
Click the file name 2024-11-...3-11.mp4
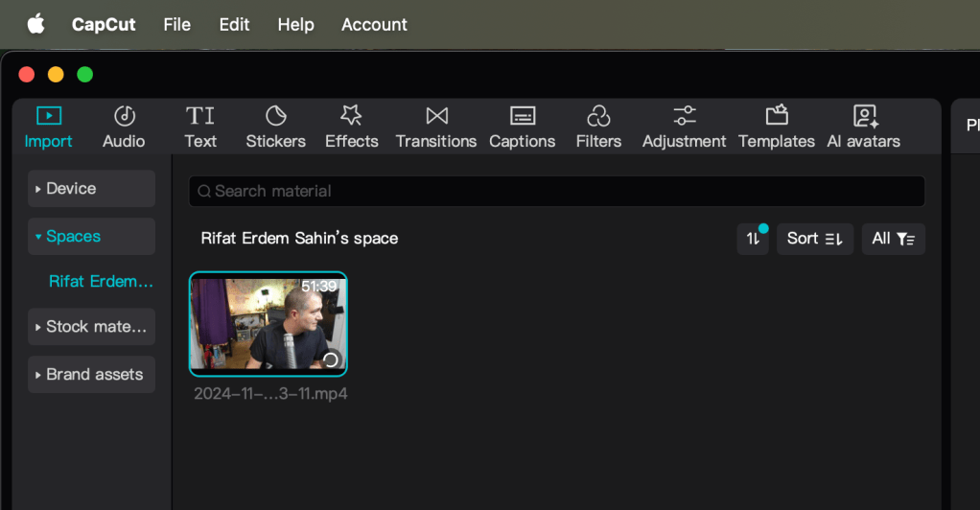pos(270,394)
